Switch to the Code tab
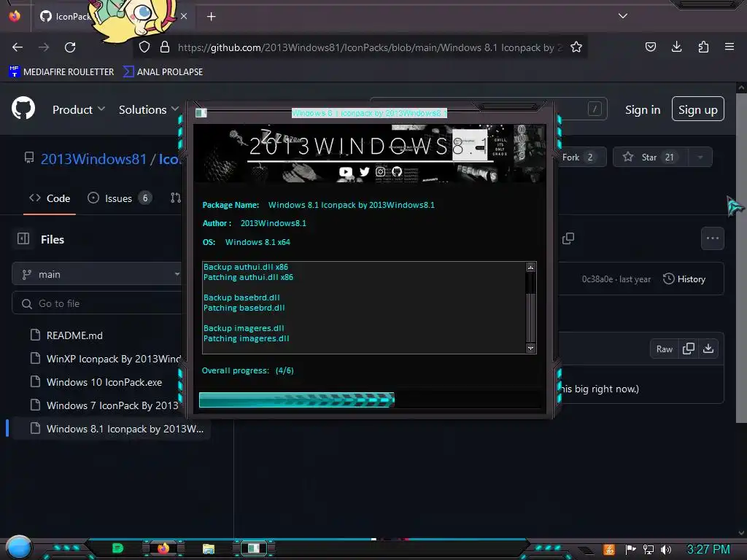This screenshot has width=747, height=560. click(x=50, y=198)
